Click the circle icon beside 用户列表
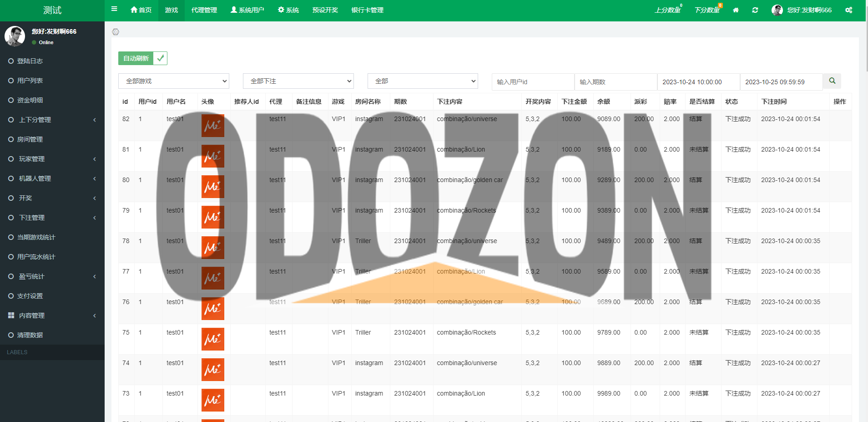The image size is (868, 422). [11, 81]
